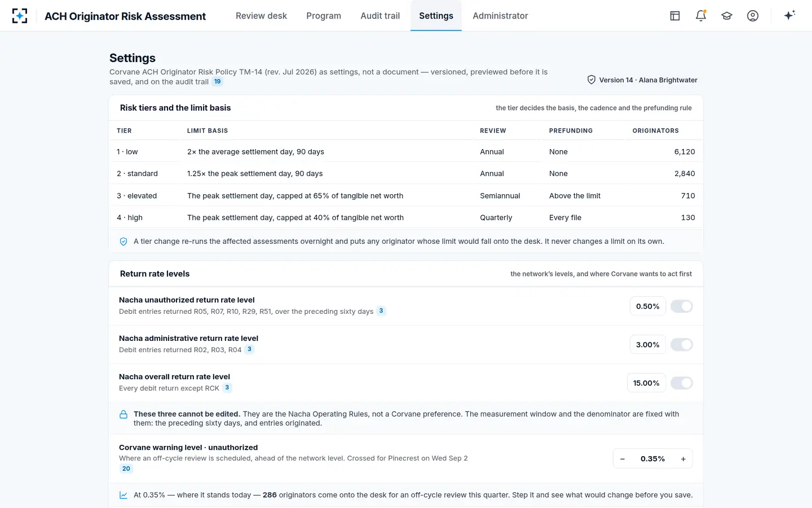Select the '2 · standard' tier row
The width and height of the screenshot is (812, 508).
click(406, 174)
